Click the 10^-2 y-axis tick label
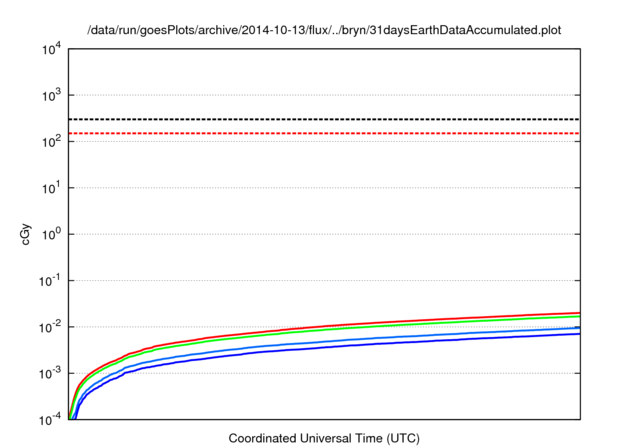 [x=50, y=327]
